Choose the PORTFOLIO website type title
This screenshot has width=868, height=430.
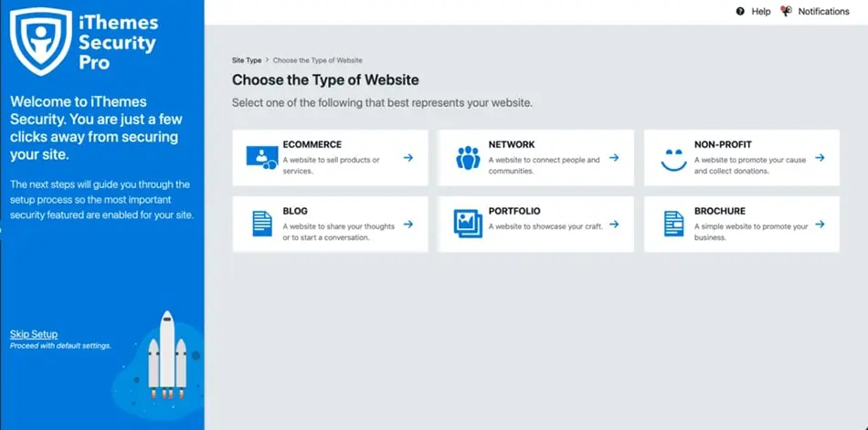514,211
